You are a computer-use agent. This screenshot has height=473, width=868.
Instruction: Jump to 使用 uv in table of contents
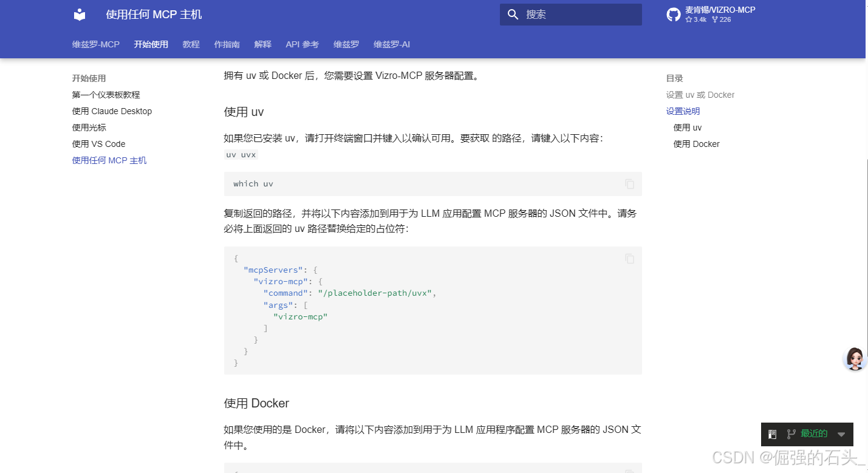[688, 128]
